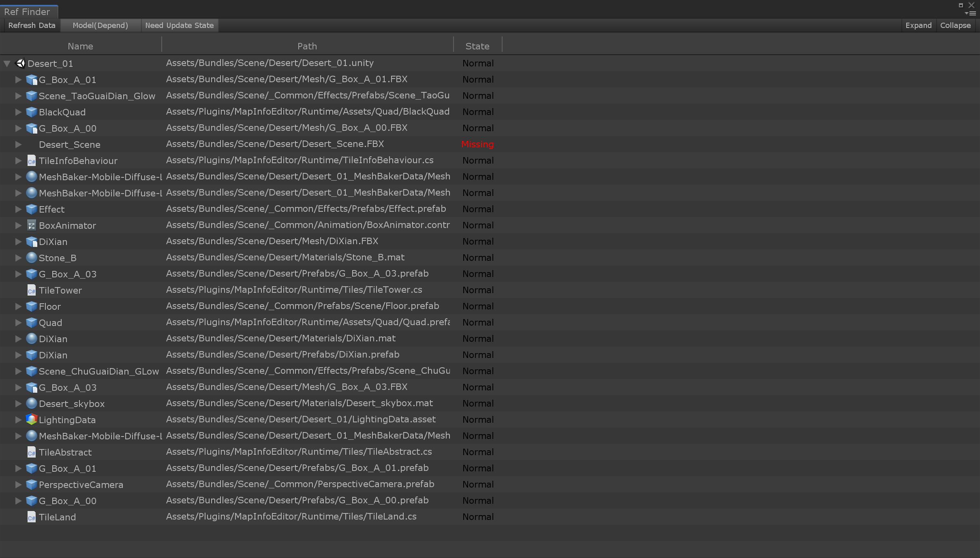Select the BoxAnimator controller path cell
980x558 pixels.
click(308, 225)
